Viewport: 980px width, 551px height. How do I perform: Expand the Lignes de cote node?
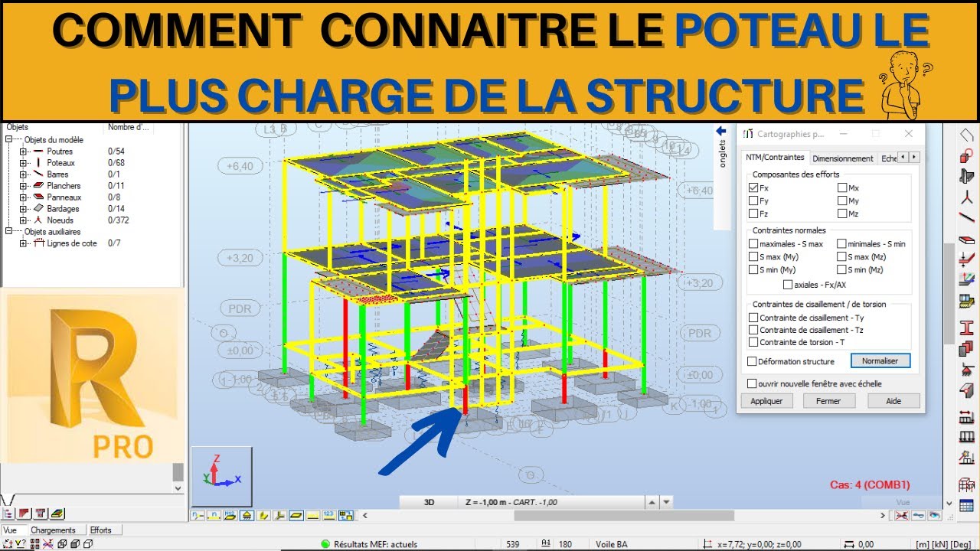(x=23, y=243)
